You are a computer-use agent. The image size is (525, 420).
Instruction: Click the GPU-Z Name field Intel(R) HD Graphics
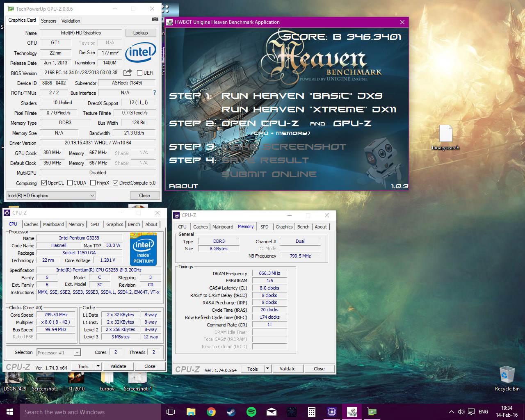pos(80,33)
